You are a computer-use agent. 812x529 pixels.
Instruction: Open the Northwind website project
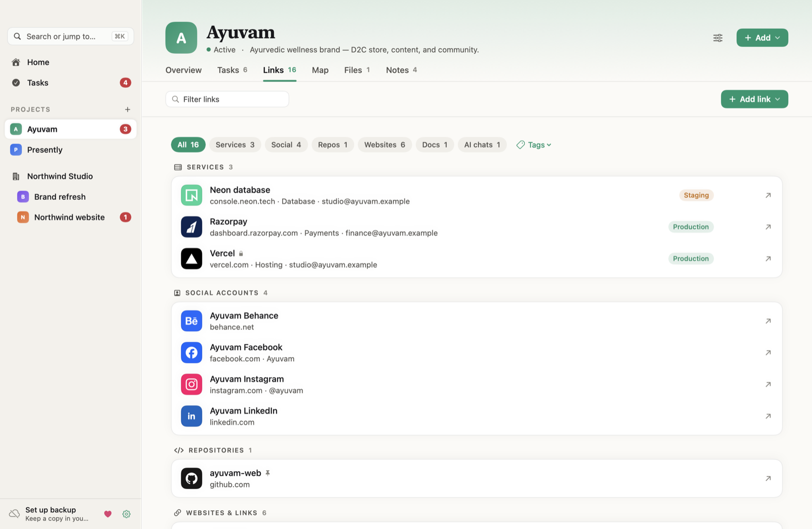(x=71, y=217)
